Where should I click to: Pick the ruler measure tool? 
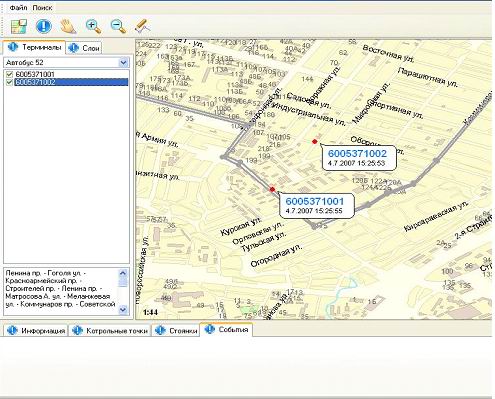(143, 26)
